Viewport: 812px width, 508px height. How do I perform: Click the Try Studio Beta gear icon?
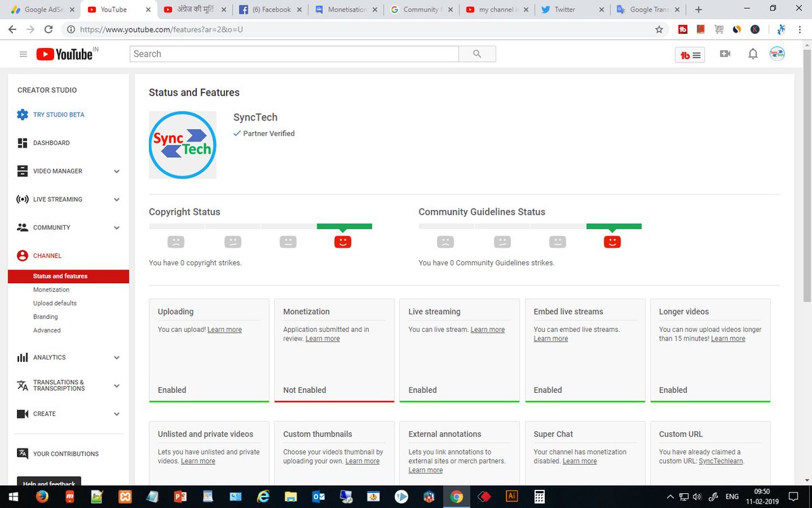click(x=22, y=114)
